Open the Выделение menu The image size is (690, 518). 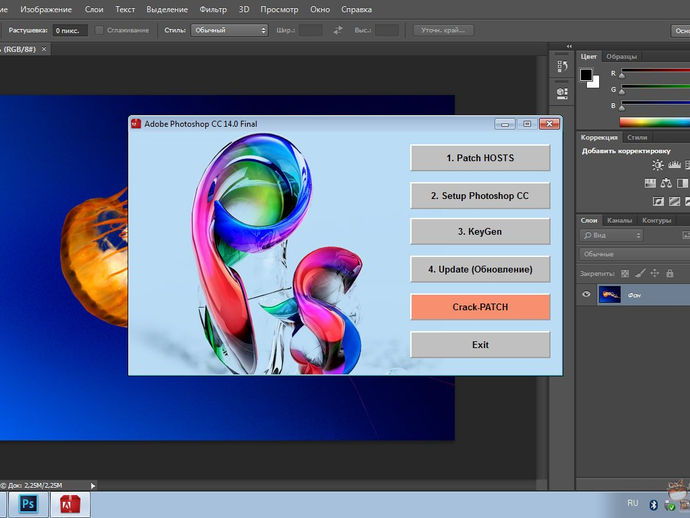pyautogui.click(x=167, y=9)
